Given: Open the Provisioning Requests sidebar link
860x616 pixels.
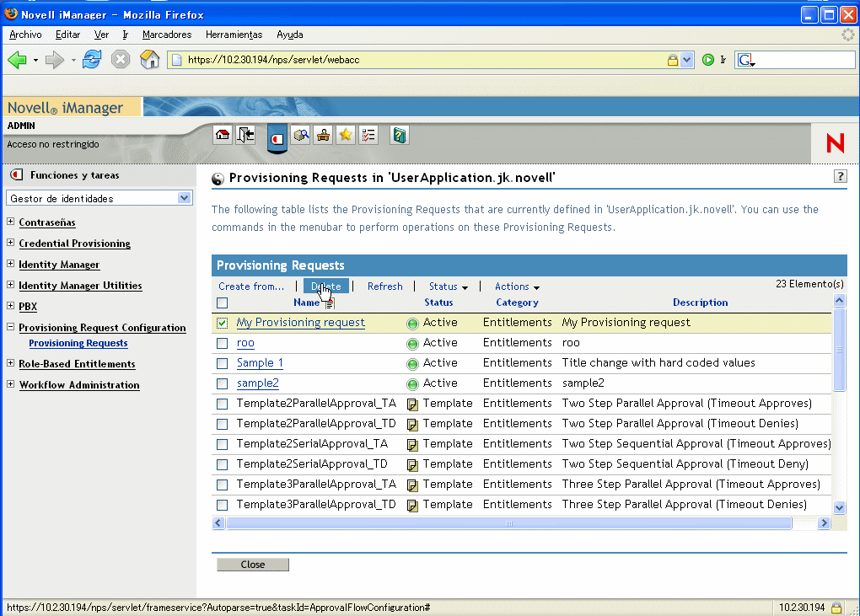Looking at the screenshot, I should [x=78, y=343].
